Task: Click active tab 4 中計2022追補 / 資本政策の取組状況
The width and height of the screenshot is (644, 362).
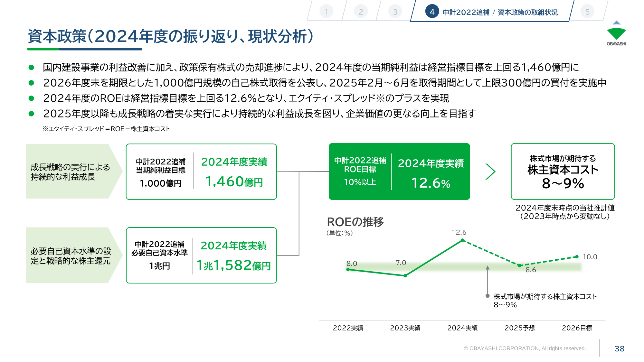Action: tap(492, 12)
